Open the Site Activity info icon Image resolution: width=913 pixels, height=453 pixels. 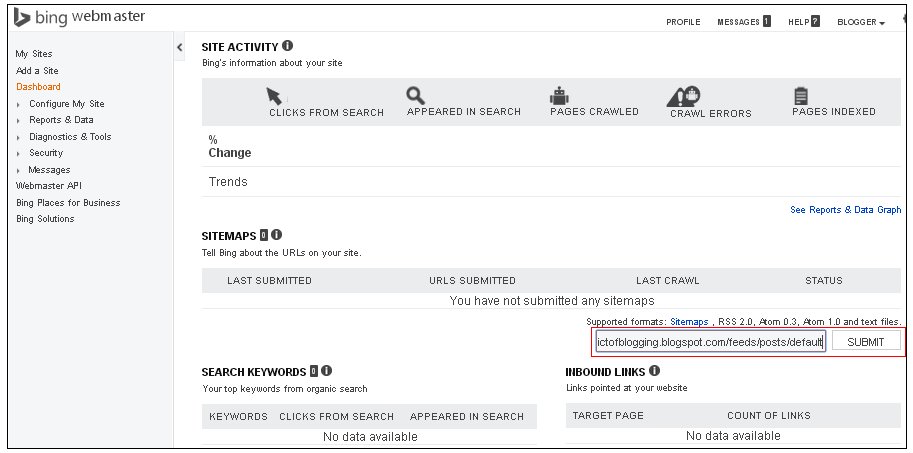tap(288, 45)
